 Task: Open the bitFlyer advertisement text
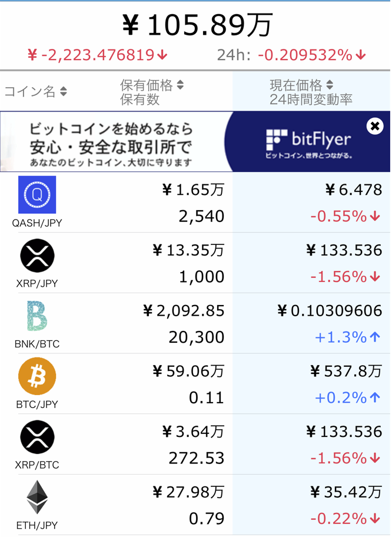coord(111,143)
